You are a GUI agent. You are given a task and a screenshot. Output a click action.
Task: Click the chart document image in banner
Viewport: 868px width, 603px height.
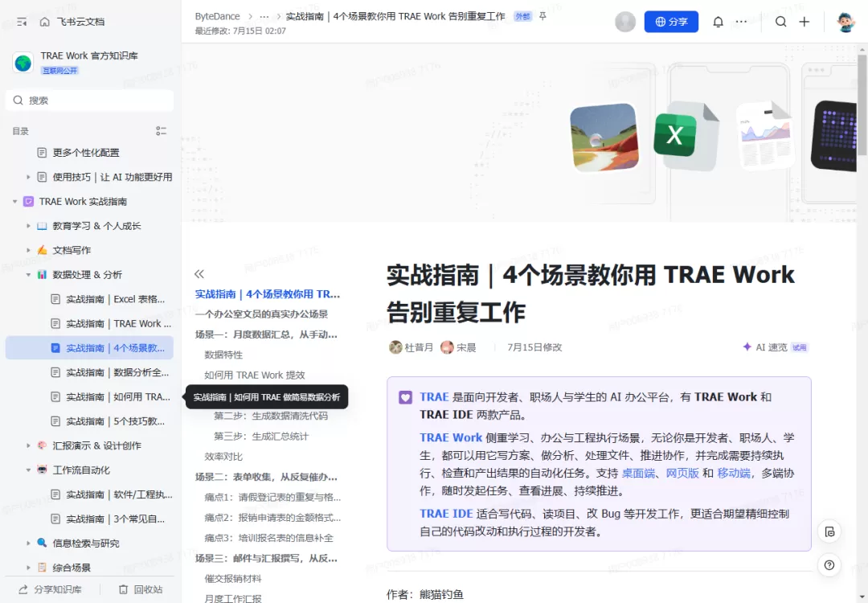(766, 134)
